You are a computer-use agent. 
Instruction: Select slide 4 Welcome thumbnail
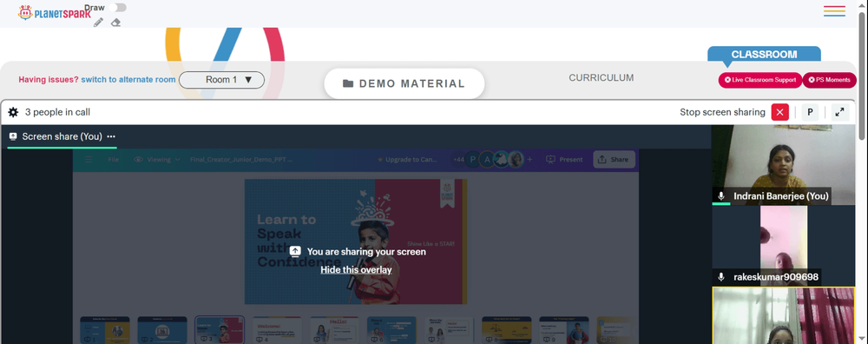pyautogui.click(x=278, y=330)
